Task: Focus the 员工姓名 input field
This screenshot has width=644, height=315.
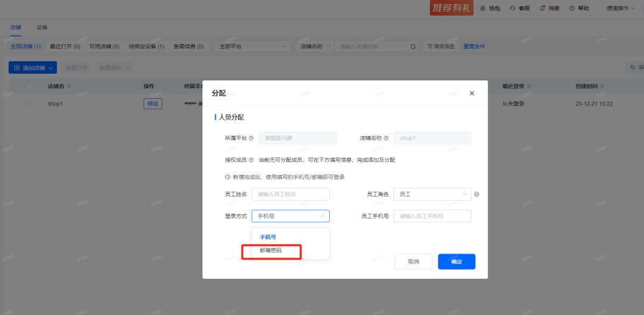Action: tap(290, 194)
